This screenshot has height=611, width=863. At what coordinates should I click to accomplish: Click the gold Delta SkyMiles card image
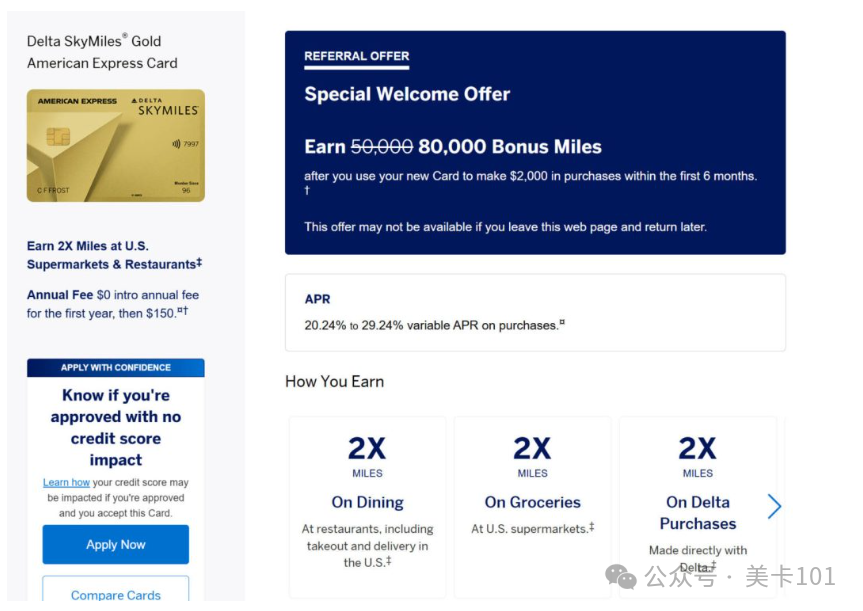click(116, 145)
